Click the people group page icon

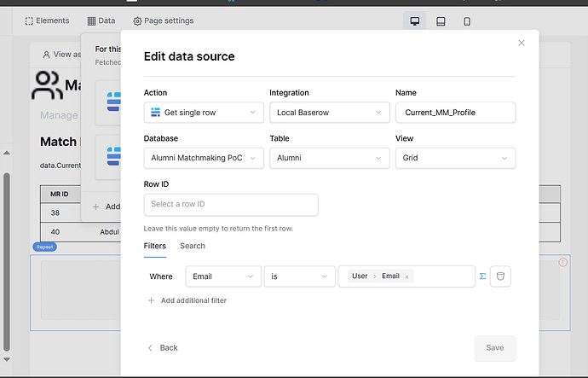pyautogui.click(x=47, y=85)
